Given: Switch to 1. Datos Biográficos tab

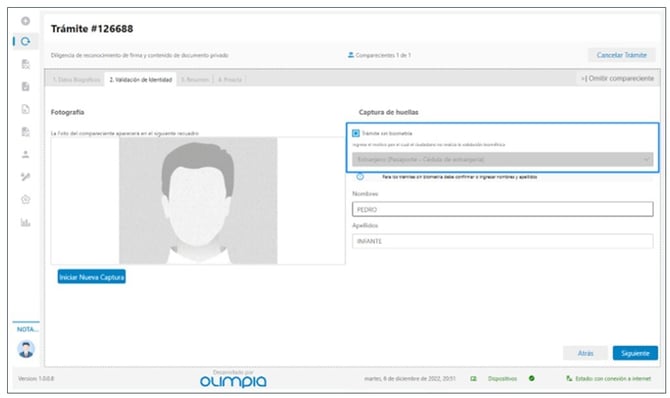Looking at the screenshot, I should coord(76,80).
